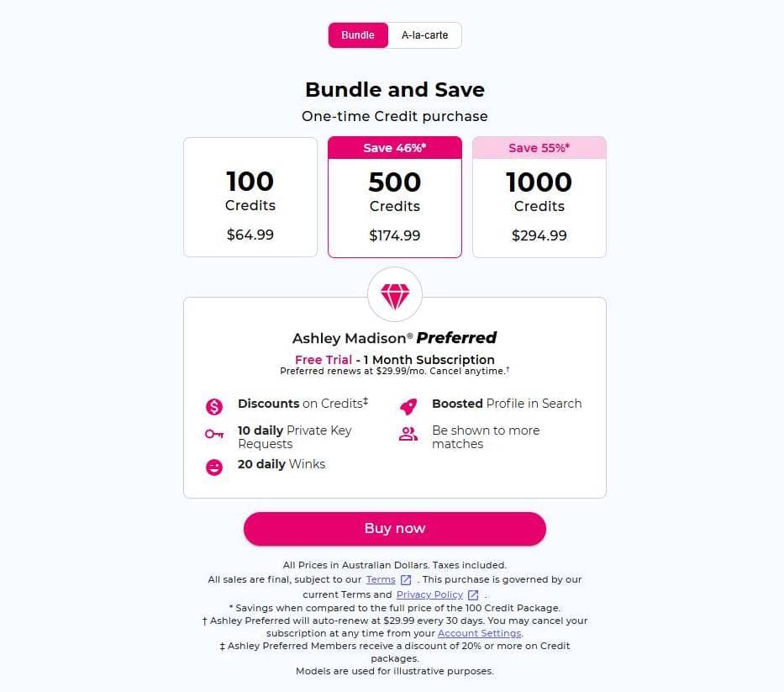784x692 pixels.
Task: Select the 100 Credits package
Action: (250, 197)
